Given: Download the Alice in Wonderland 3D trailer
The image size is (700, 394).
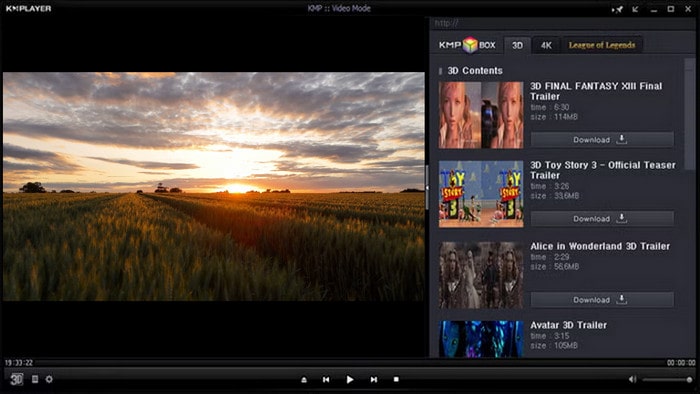Looking at the screenshot, I should (x=602, y=300).
